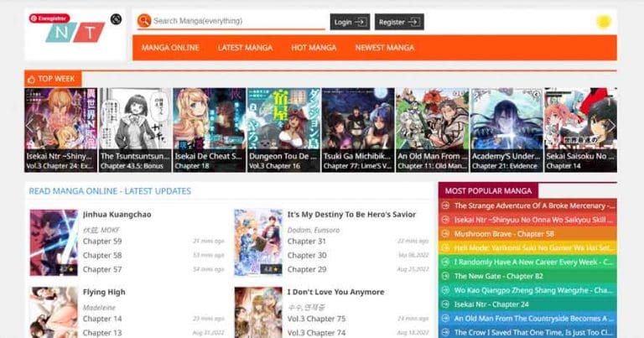Open Academy's Under... Top Week cover
Viewport: 644px width, 338px height.
[506, 130]
